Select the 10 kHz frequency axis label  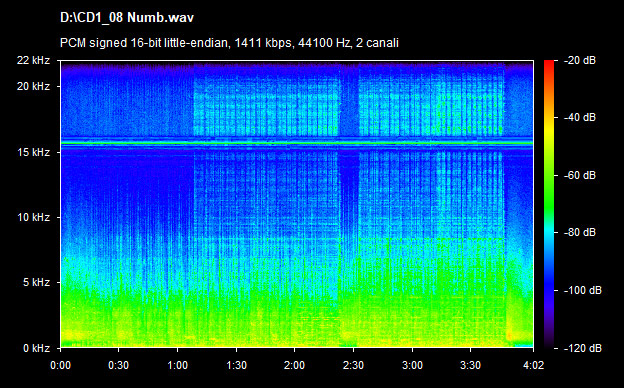(33, 217)
